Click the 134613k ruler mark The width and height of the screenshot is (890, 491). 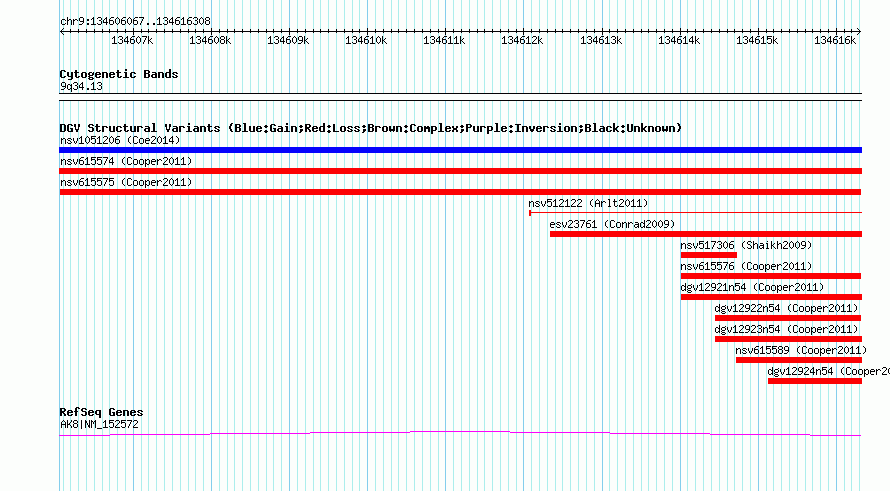pos(601,40)
